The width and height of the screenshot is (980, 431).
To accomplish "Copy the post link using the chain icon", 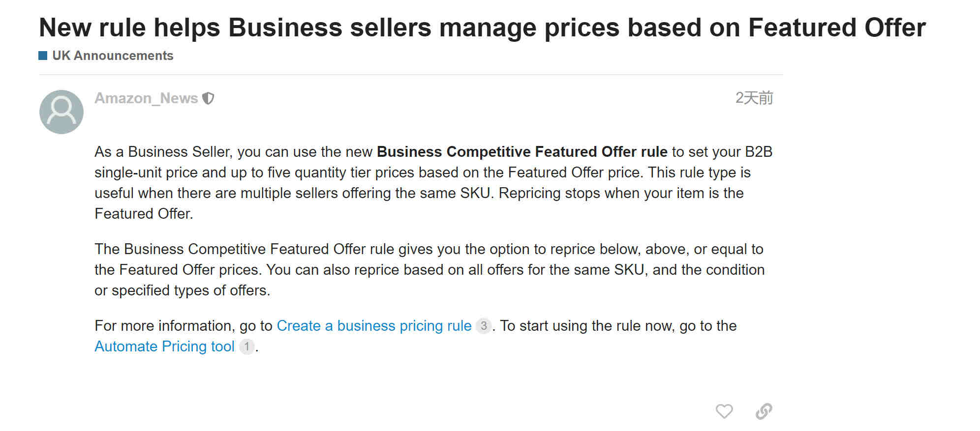I will (764, 411).
